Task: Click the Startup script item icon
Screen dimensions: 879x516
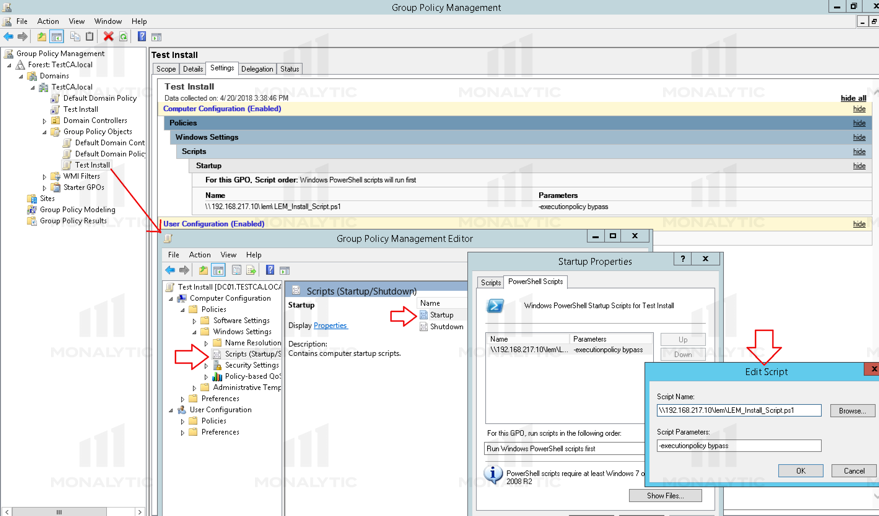Action: (x=424, y=315)
